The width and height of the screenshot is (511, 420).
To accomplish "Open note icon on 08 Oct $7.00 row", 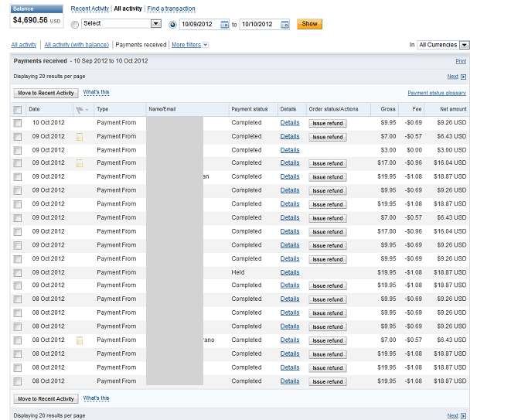I will (x=79, y=340).
